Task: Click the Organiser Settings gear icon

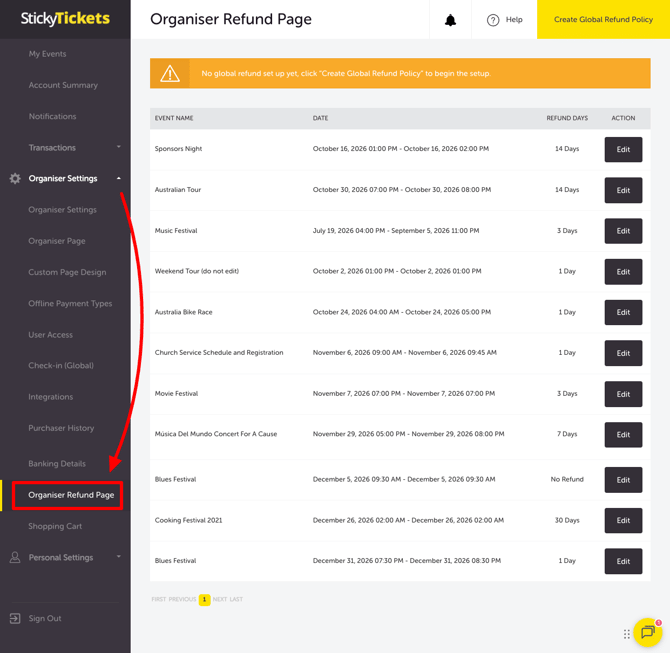Action: 15,179
